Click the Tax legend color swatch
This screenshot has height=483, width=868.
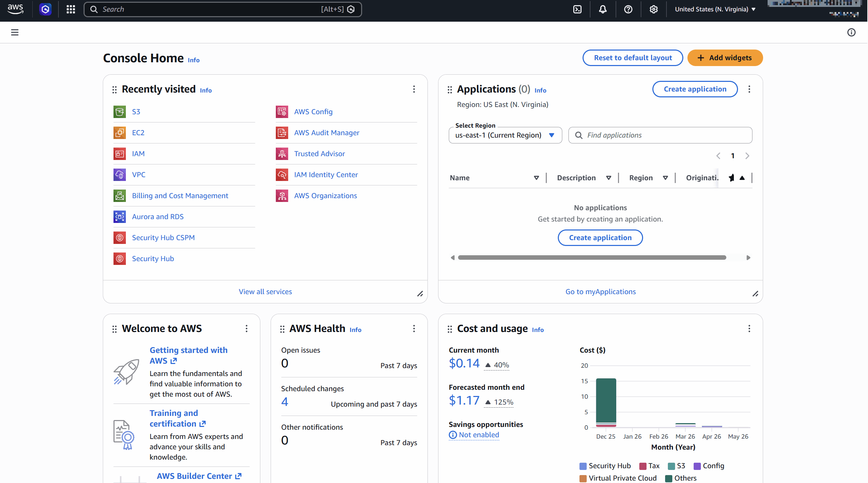643,466
